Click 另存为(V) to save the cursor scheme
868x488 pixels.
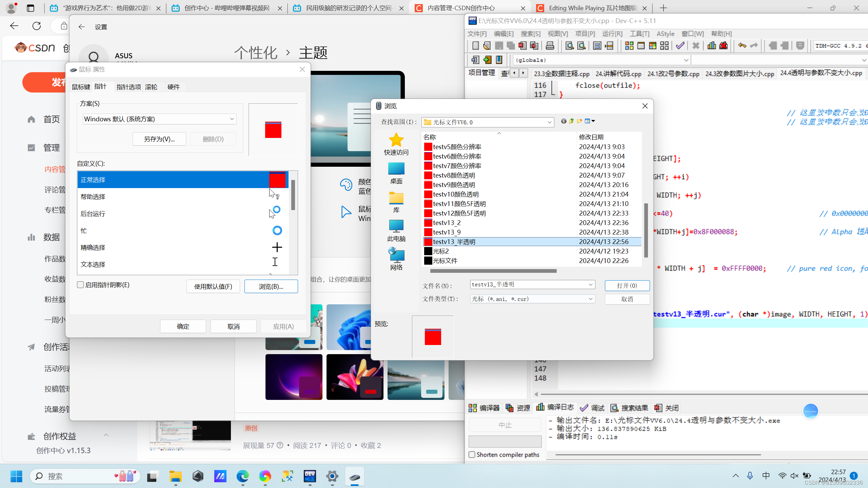[159, 139]
